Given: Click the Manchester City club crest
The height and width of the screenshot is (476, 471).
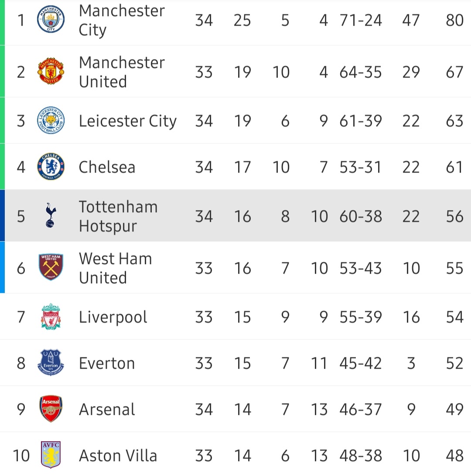Looking at the screenshot, I should 51,20.
